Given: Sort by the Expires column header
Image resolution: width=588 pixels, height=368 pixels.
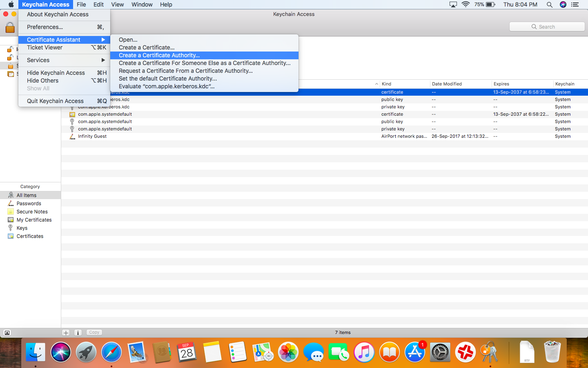Looking at the screenshot, I should click(x=522, y=84).
